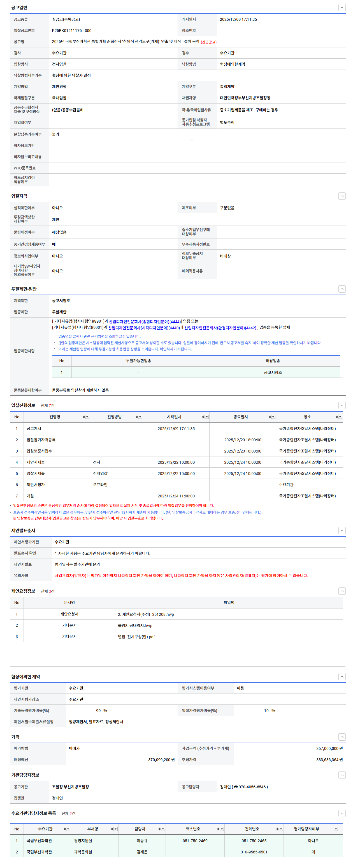Sort the 진행방법 column

137,417
